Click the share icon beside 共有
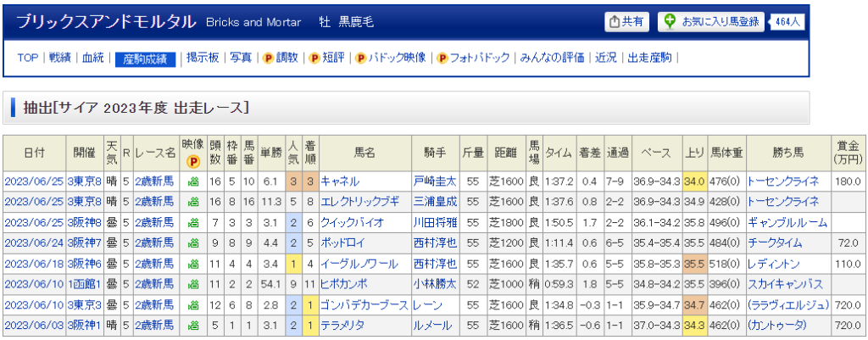 pyautogui.click(x=615, y=22)
